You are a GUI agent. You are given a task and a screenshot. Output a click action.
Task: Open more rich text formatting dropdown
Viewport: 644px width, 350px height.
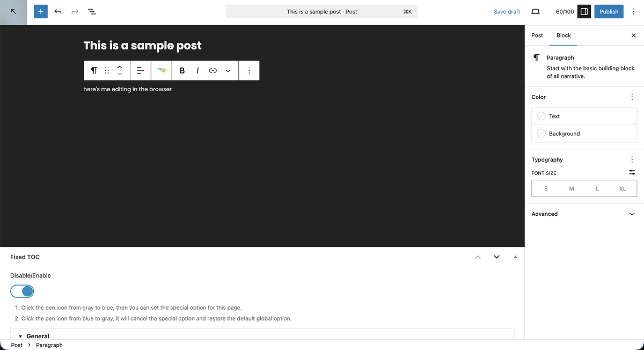(x=229, y=70)
